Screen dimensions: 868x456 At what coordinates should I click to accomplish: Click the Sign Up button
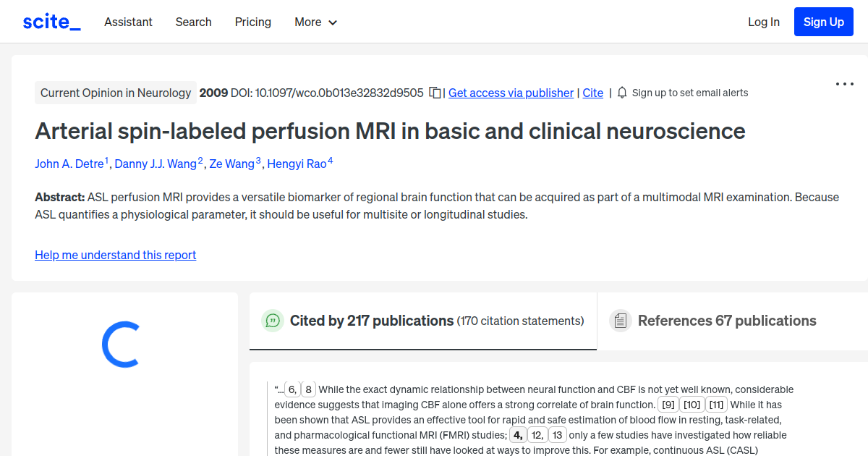tap(823, 21)
